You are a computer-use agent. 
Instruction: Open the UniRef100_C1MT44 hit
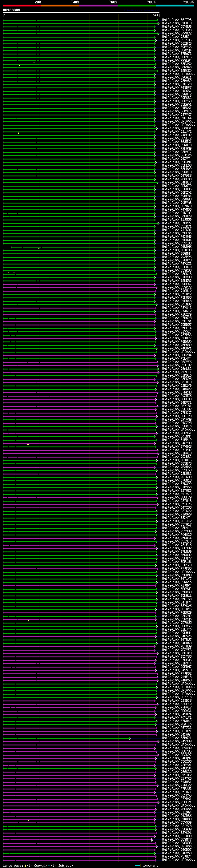click(x=177, y=118)
